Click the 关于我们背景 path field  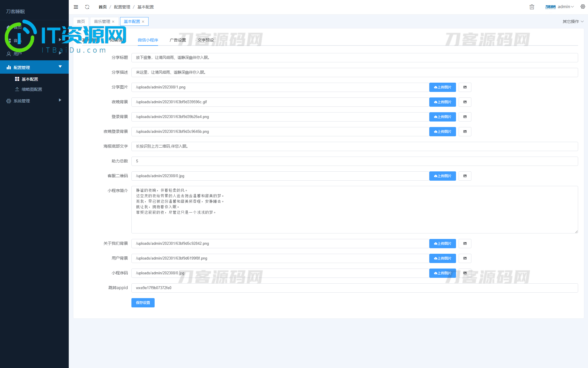pos(280,244)
